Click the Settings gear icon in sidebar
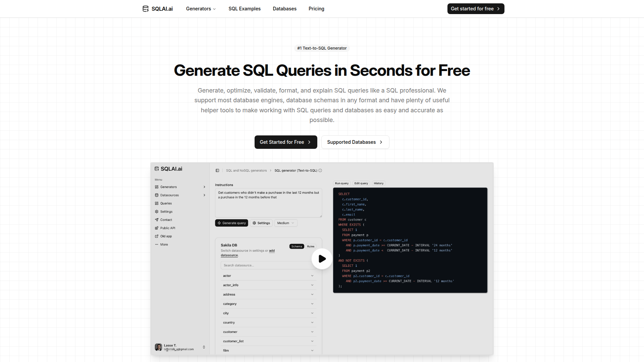Viewport: 644px width, 362px height. [157, 212]
